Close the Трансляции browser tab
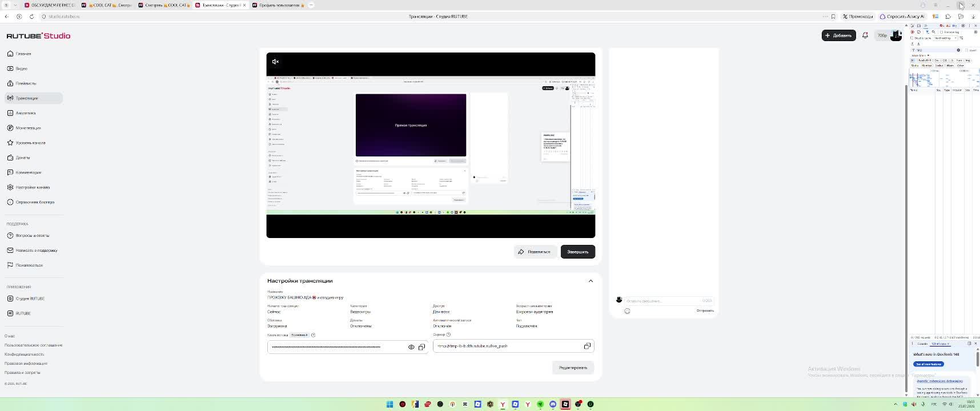Image resolution: width=980 pixels, height=411 pixels. (244, 5)
